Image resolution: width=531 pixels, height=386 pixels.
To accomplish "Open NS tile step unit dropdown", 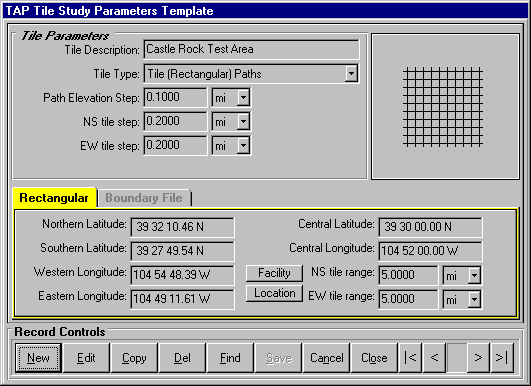I will point(243,122).
